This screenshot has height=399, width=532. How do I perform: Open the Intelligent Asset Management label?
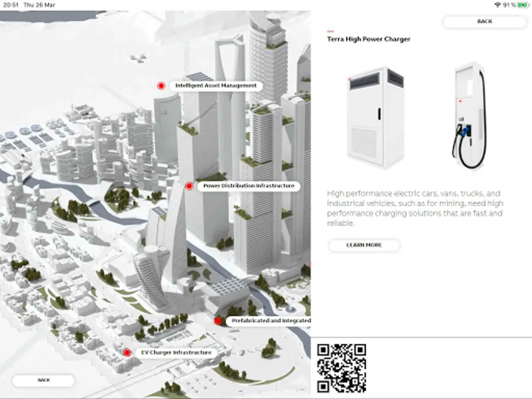[216, 86]
